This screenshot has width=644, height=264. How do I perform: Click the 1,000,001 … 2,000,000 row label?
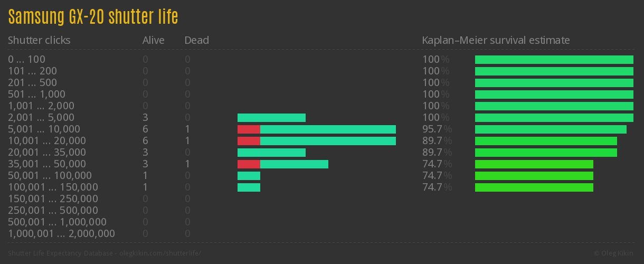point(61,234)
